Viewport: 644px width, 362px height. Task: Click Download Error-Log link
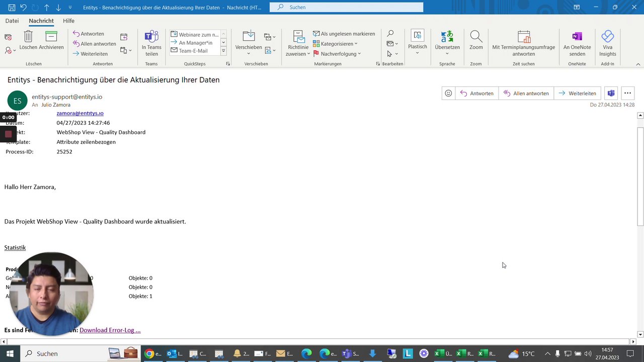tap(110, 330)
